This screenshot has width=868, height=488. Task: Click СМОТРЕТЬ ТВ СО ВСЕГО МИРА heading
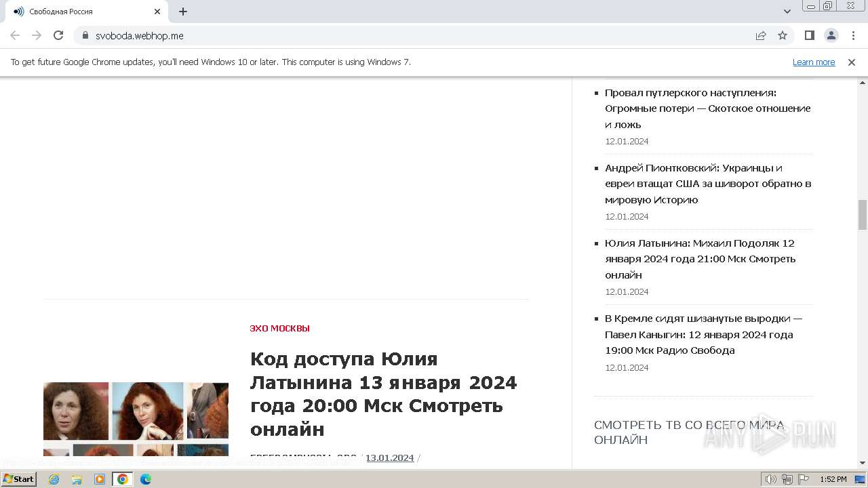tap(689, 432)
